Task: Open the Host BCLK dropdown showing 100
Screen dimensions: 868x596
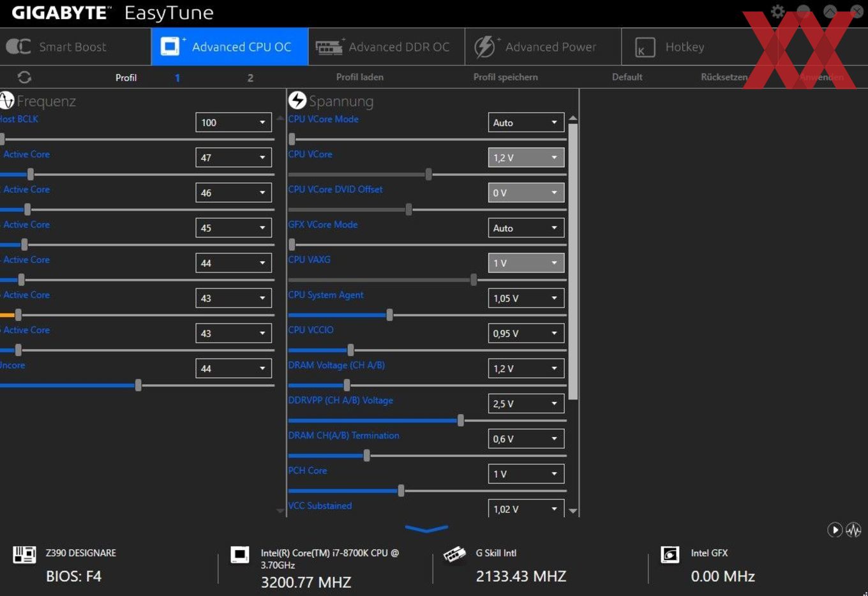Action: click(234, 123)
